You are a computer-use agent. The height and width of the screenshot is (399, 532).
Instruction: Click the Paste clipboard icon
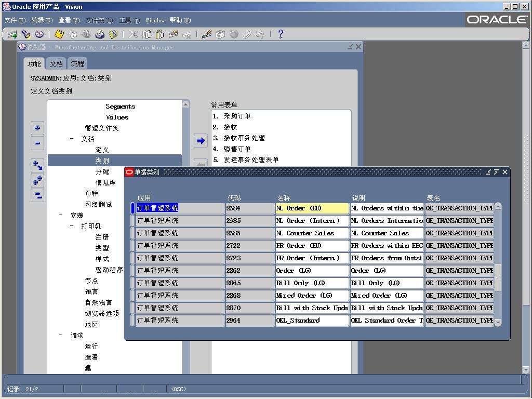(160, 34)
